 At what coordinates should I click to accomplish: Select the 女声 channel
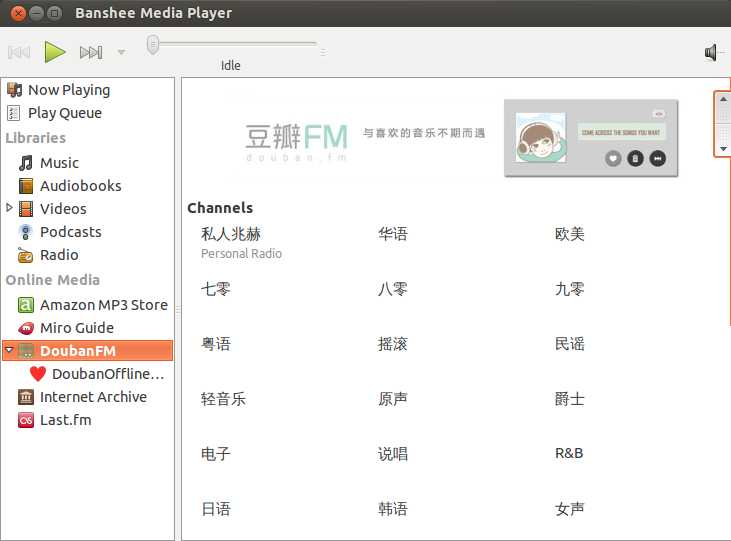pyautogui.click(x=569, y=508)
